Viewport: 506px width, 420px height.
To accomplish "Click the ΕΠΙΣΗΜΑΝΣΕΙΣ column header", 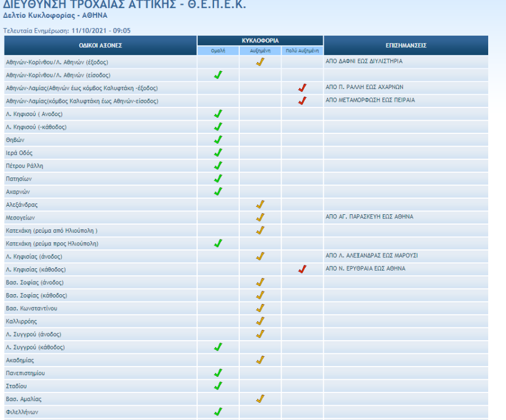I will click(406, 45).
